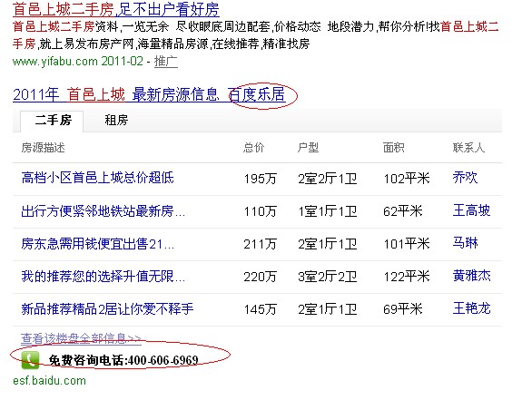Click the 联系人 column header
The image size is (532, 400).
coord(468,148)
